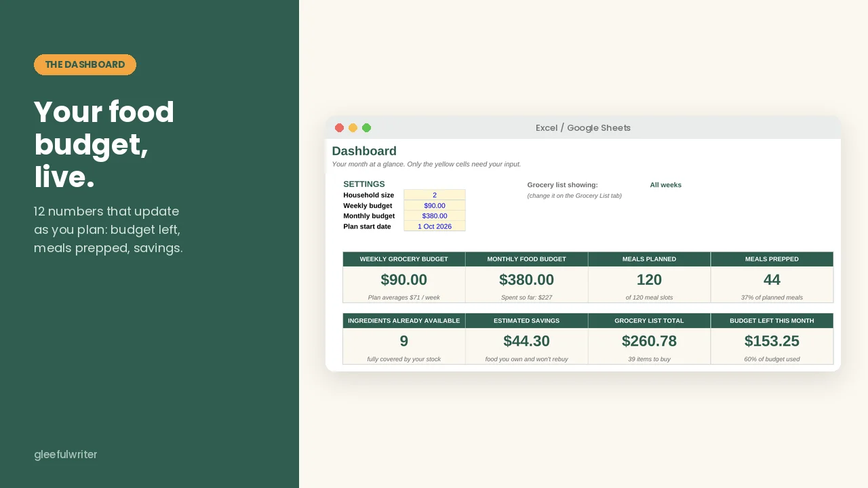Click the 'gleefulwriter' brand name
Screen dimensions: 868x488
pyautogui.click(x=66, y=454)
